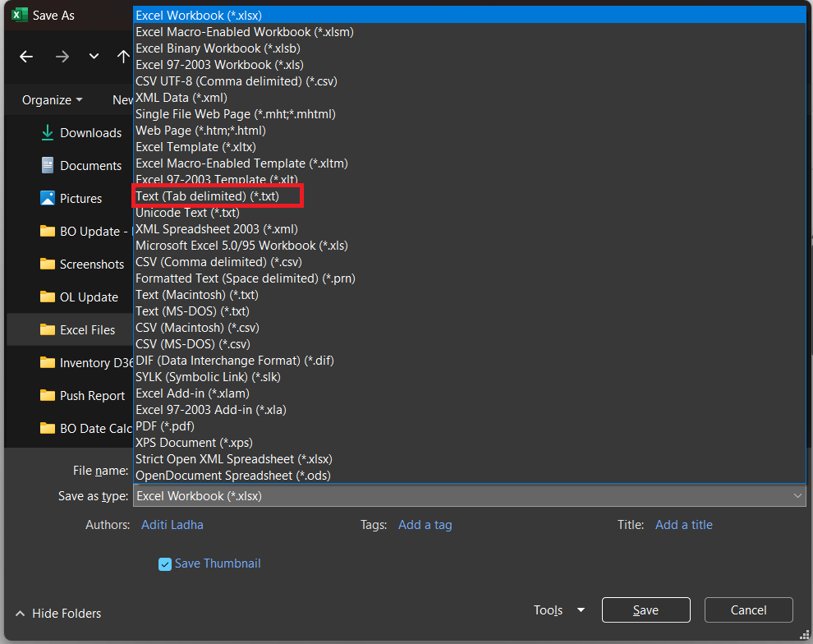
Task: Click the Save button
Action: point(645,610)
